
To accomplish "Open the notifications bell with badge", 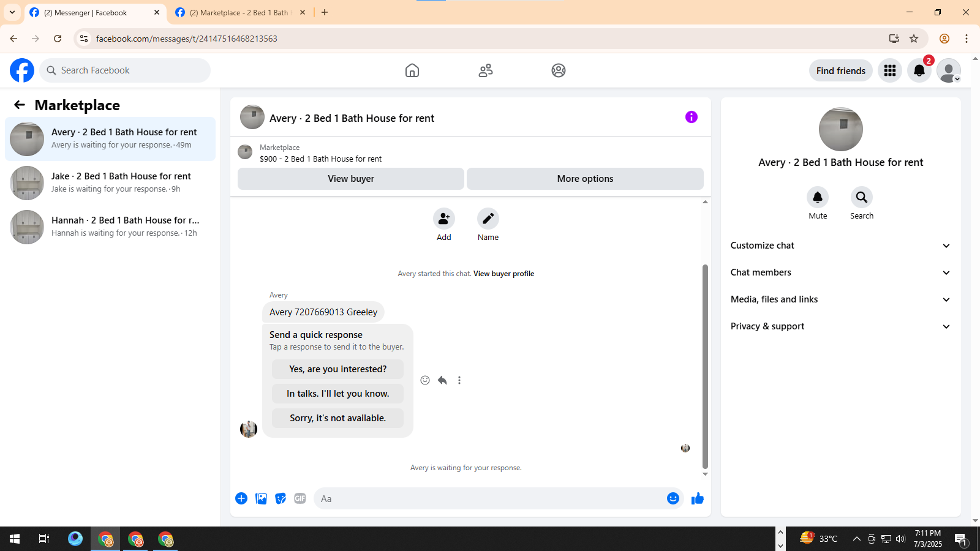I will pos(919,70).
